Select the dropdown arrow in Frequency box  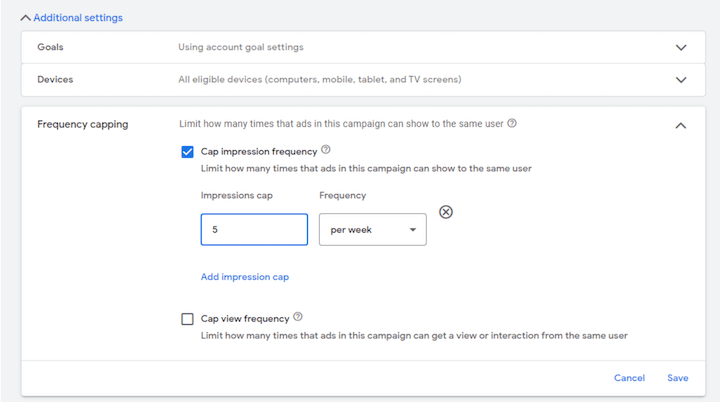(x=413, y=230)
